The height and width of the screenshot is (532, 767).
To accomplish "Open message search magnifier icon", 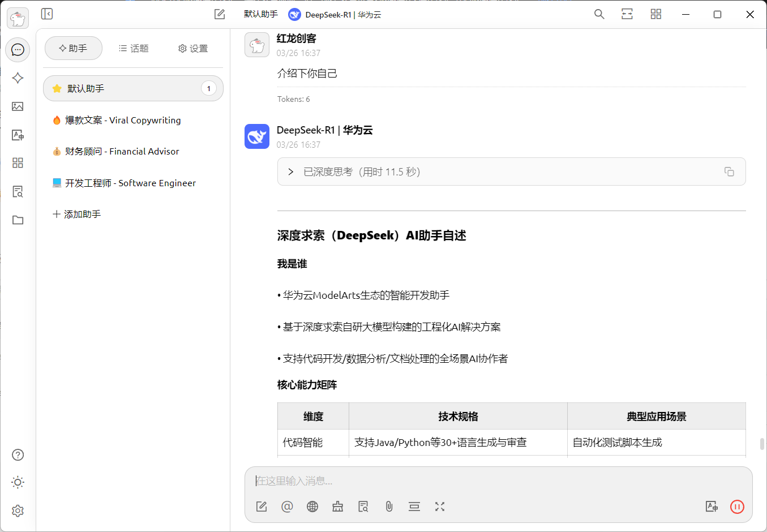I will click(599, 14).
